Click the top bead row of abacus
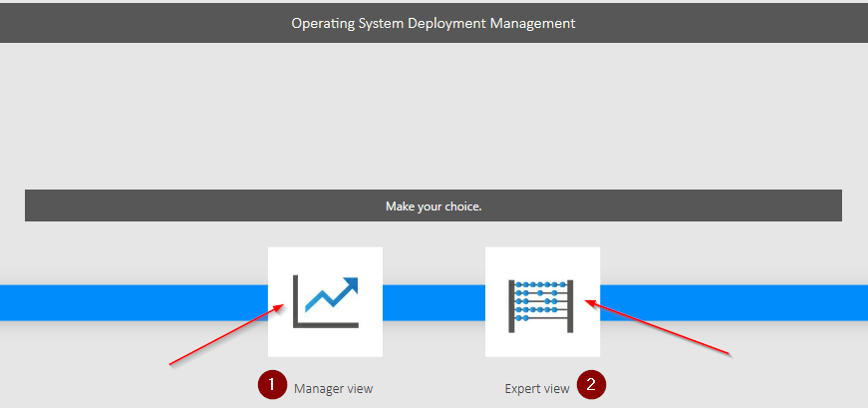The width and height of the screenshot is (868, 408). (x=542, y=285)
